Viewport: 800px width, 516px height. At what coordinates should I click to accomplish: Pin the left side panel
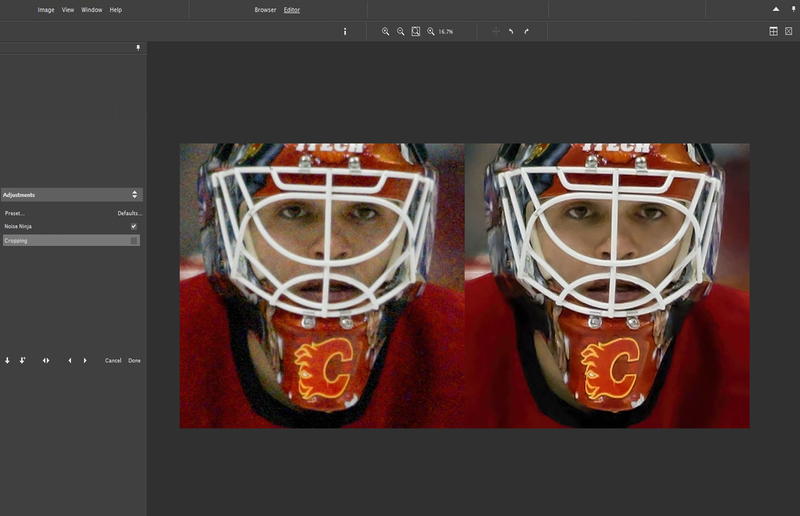point(138,47)
